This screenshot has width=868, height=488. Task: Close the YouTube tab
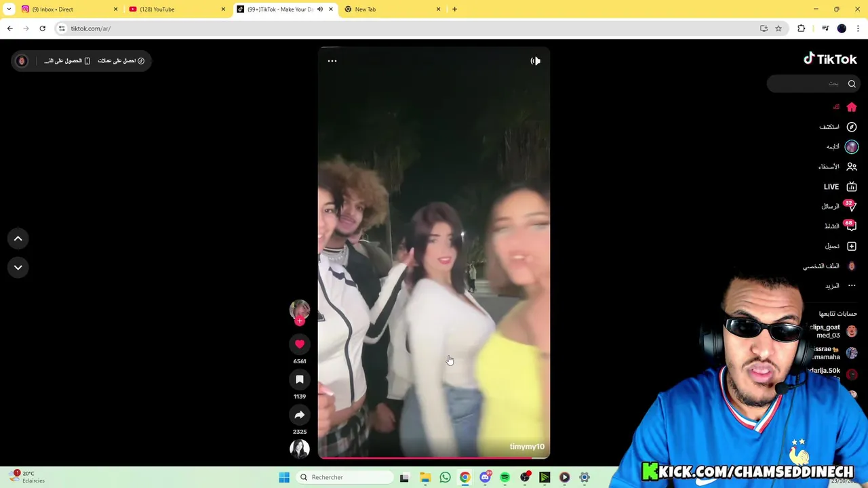tap(223, 9)
